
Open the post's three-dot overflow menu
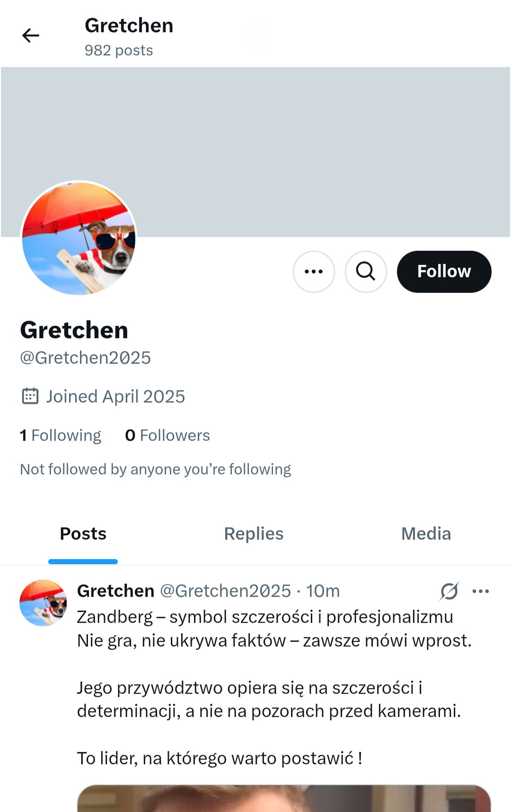tap(481, 591)
